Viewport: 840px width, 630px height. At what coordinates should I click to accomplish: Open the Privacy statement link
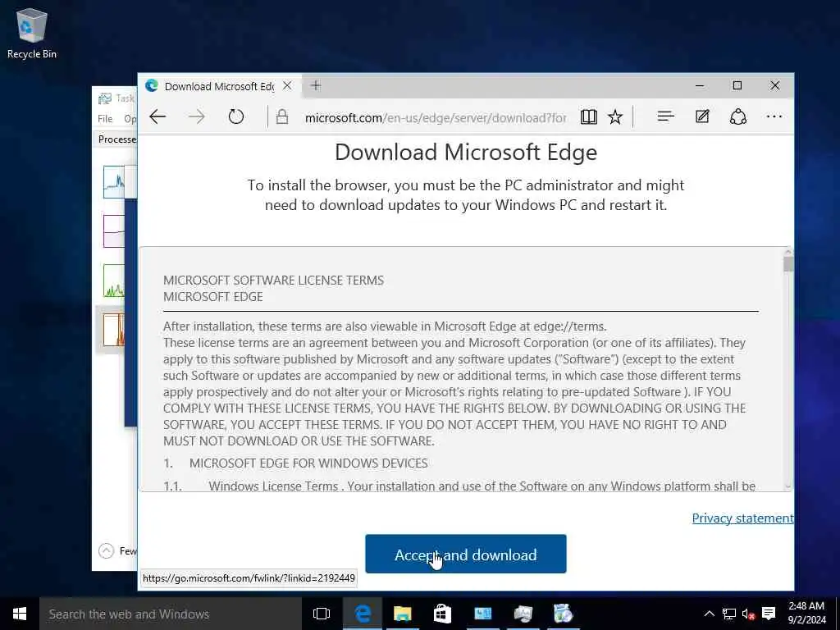742,518
